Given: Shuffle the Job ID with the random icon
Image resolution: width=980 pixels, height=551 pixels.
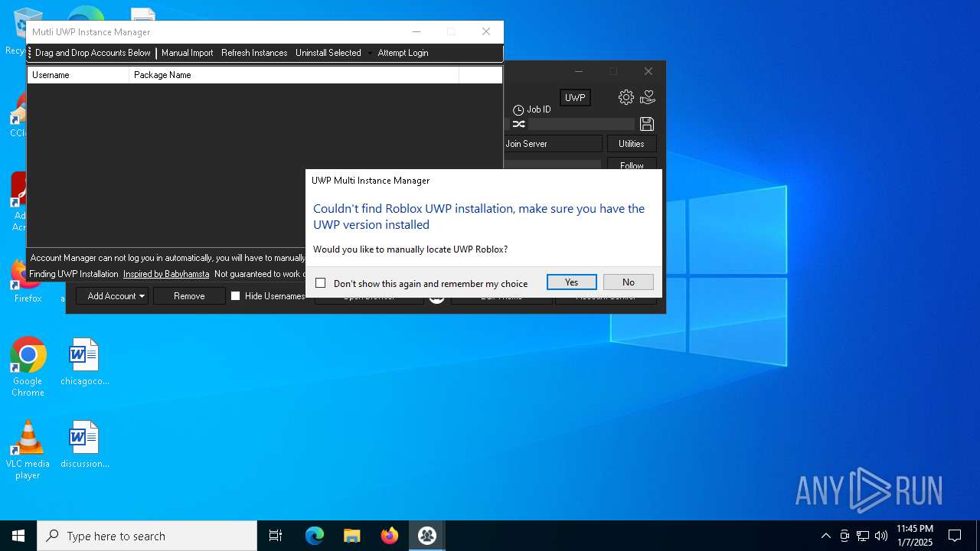Looking at the screenshot, I should [x=518, y=124].
